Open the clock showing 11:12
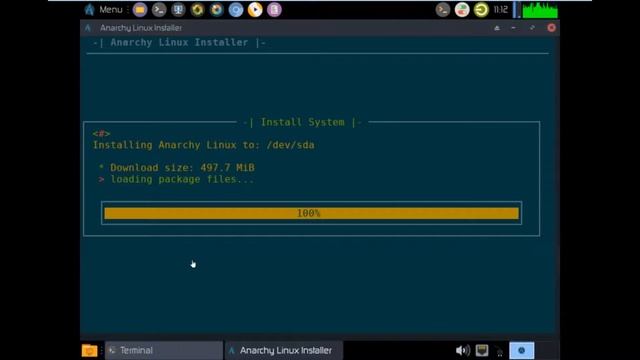This screenshot has width=640, height=360. click(x=500, y=10)
